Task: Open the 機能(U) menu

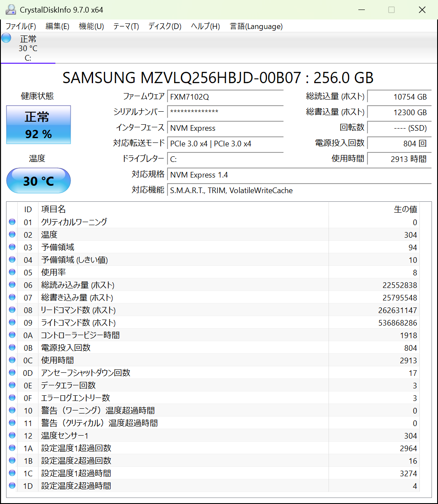Action: point(91,26)
